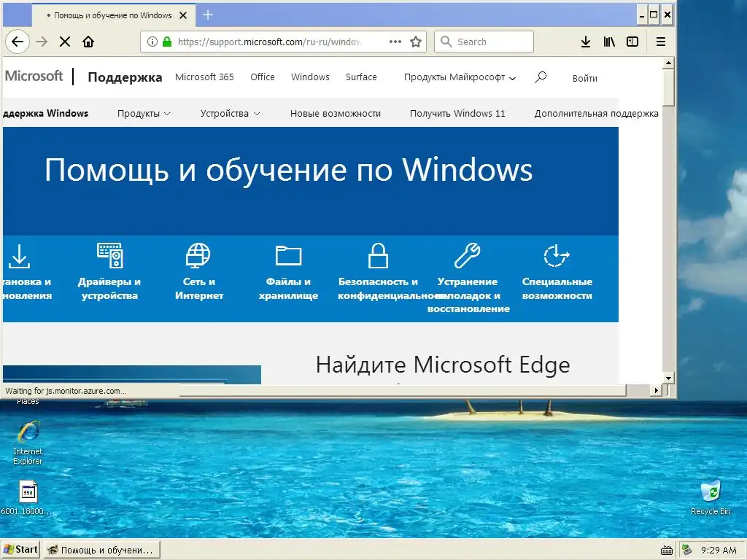Click the forward navigation arrow

42,42
